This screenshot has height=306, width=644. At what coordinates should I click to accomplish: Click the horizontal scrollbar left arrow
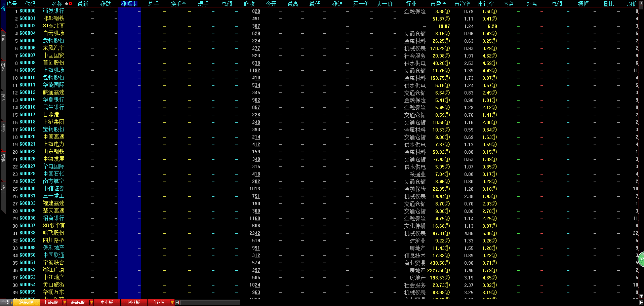tap(177, 303)
